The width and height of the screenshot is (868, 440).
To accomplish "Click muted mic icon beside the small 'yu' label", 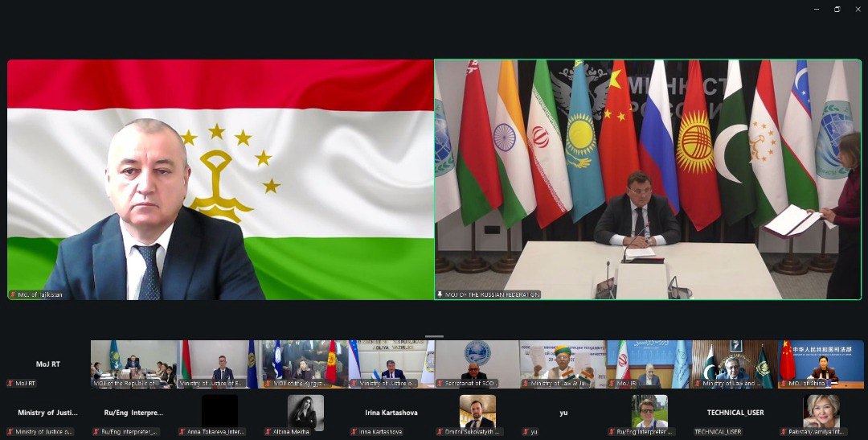I will [526, 432].
